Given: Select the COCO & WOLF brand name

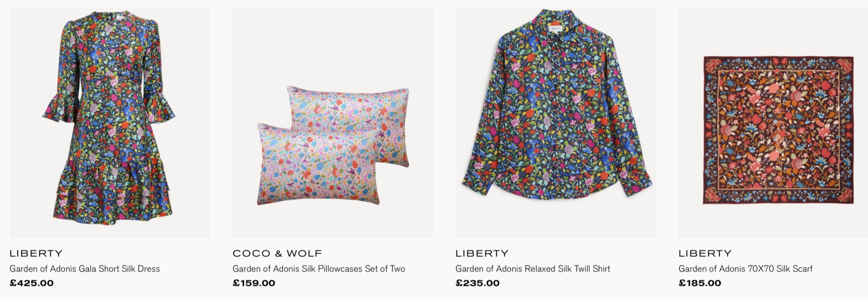Looking at the screenshot, I should tap(277, 254).
